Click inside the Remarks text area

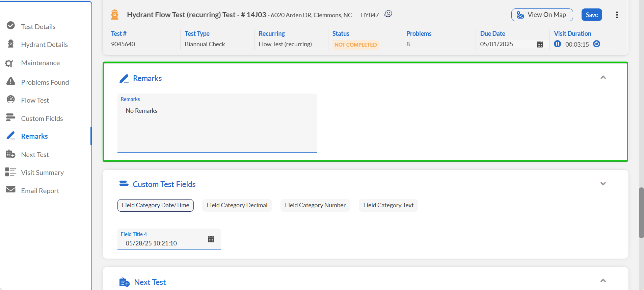pos(217,128)
